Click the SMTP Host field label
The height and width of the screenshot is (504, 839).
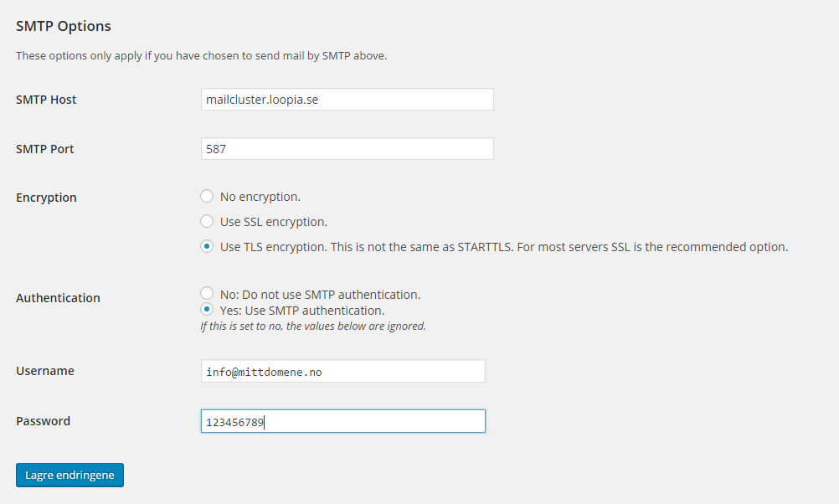pos(46,100)
